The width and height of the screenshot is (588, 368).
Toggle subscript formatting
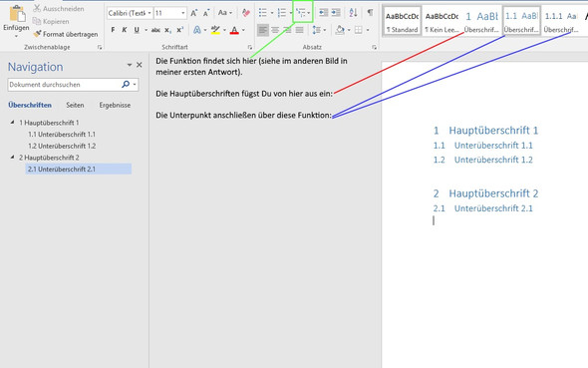coord(168,30)
